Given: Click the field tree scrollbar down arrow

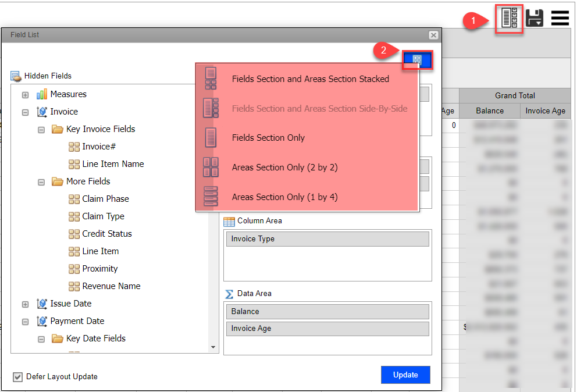Looking at the screenshot, I should pos(213,347).
